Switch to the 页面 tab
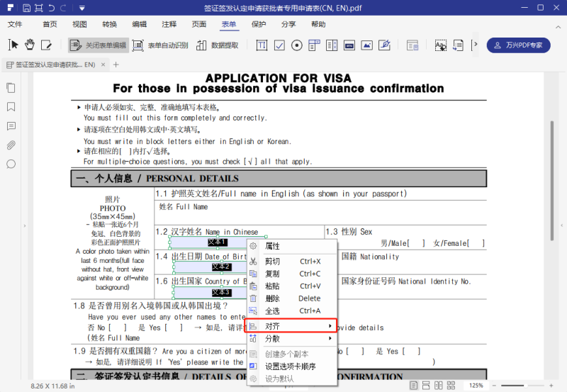 (x=199, y=24)
